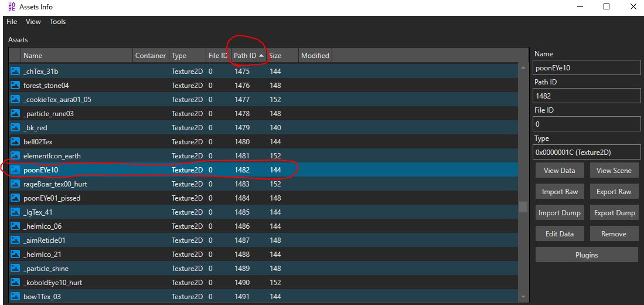
Task: Click the texture icon beside _bk_red
Action: 15,127
